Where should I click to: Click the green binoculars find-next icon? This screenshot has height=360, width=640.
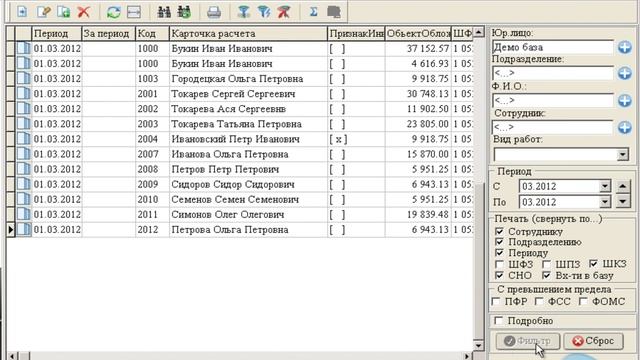[x=184, y=12]
